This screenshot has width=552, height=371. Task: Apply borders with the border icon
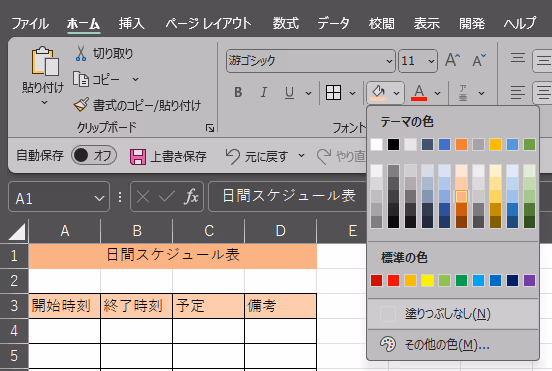point(333,93)
